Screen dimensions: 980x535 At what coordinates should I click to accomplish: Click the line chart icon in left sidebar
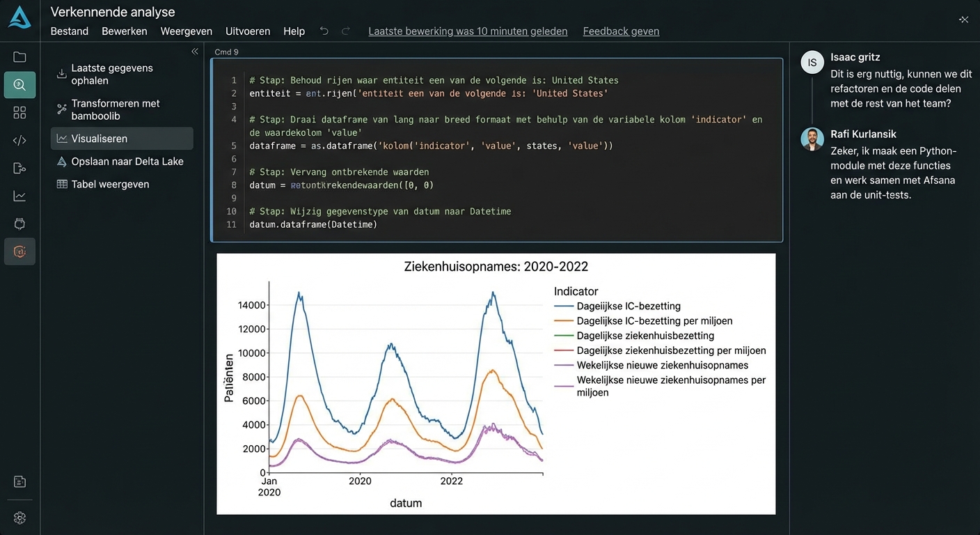[x=19, y=196]
